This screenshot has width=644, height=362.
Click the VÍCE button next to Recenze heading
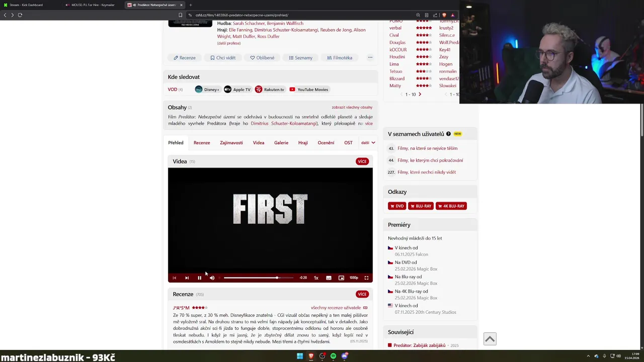pyautogui.click(x=362, y=294)
